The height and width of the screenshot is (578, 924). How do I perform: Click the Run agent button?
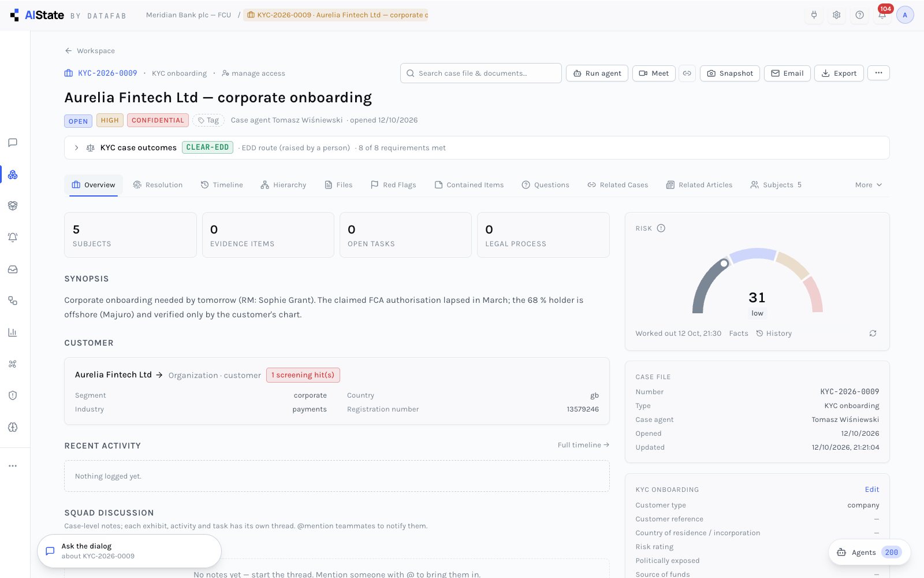tap(597, 73)
